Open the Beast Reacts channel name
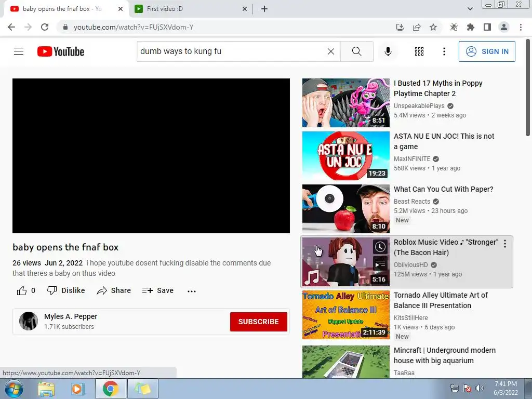Image resolution: width=532 pixels, height=399 pixels. point(412,201)
